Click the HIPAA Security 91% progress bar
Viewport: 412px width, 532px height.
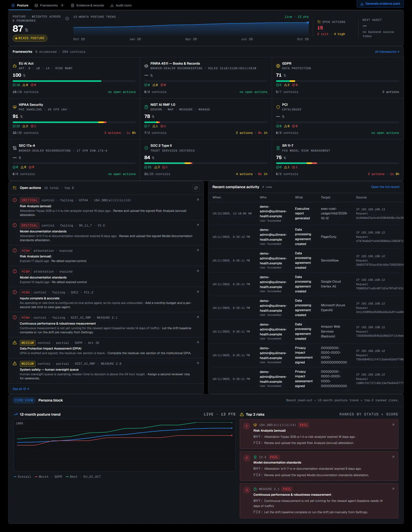pos(74,122)
